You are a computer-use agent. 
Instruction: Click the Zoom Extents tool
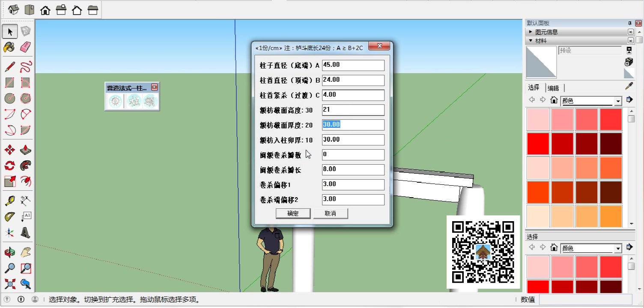(x=9, y=283)
